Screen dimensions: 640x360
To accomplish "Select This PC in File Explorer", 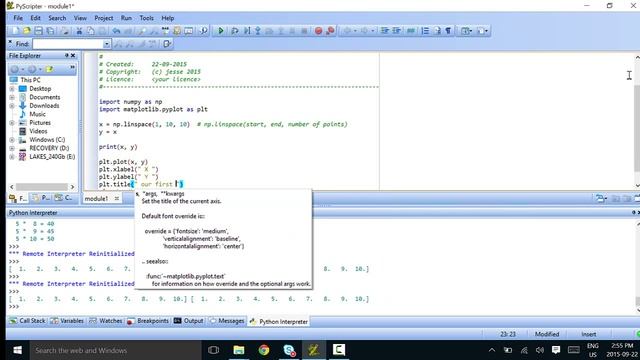I will click(30, 80).
